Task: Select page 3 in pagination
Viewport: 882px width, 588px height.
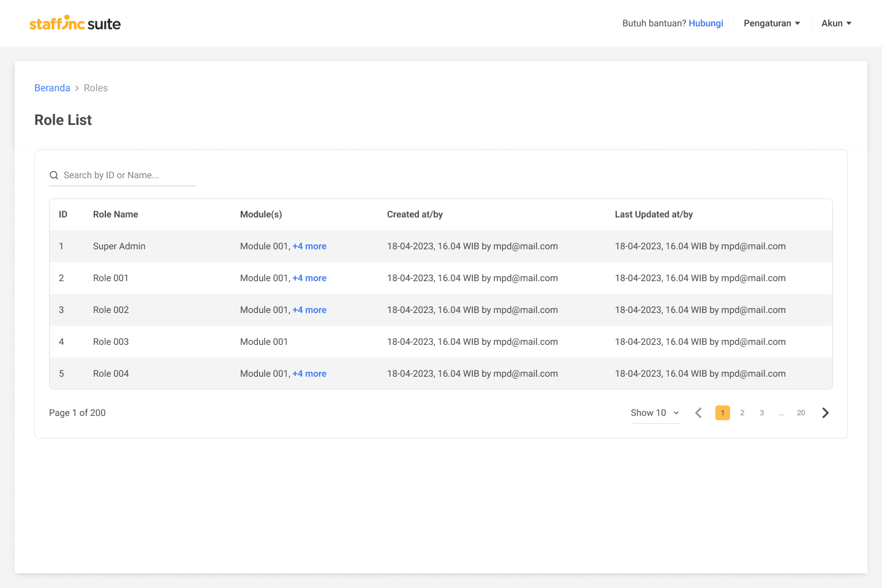Action: point(762,413)
